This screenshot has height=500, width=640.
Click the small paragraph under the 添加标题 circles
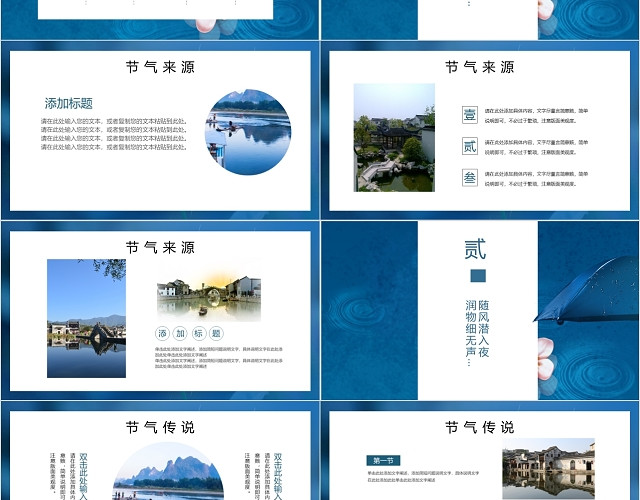tap(218, 358)
